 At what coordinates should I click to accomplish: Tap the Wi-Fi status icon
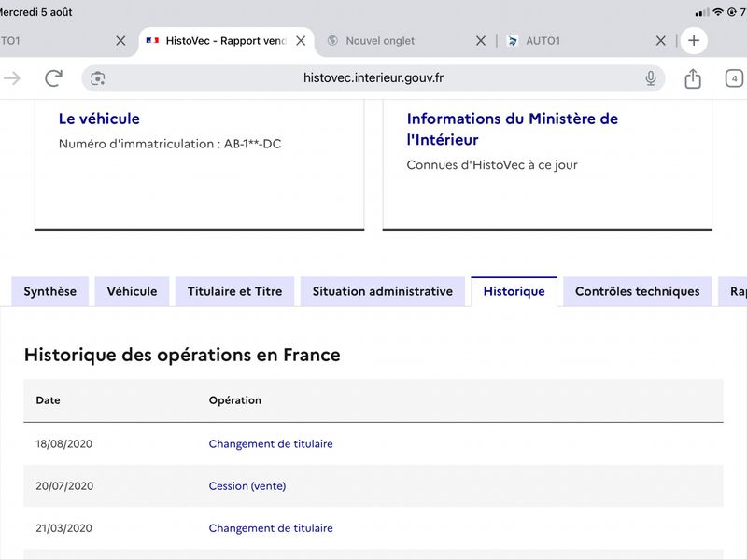click(717, 12)
